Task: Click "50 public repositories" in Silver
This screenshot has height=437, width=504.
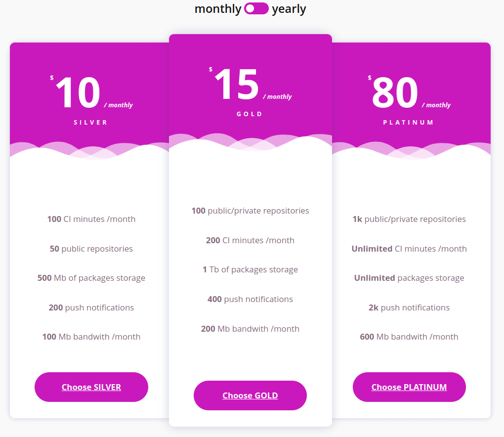Action: point(91,249)
